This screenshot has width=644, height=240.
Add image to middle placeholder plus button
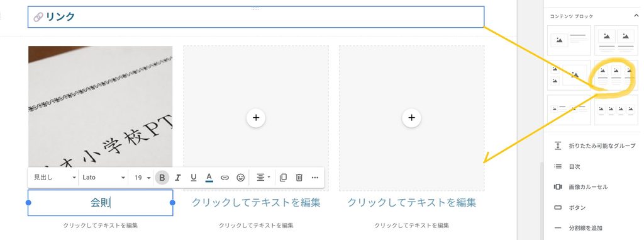pos(256,118)
